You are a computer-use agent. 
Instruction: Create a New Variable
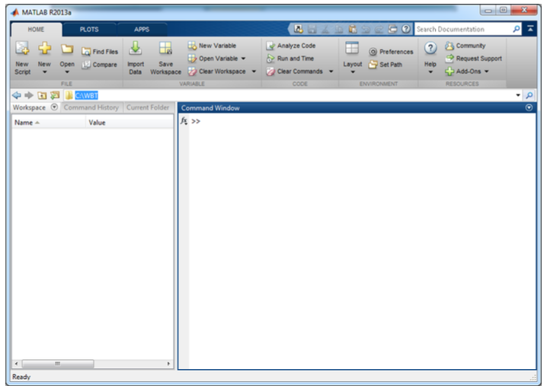click(x=212, y=46)
